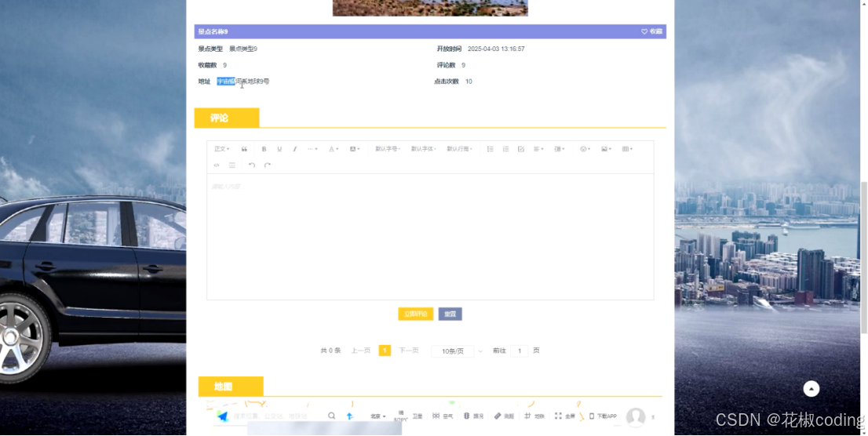Click the map route directions arrow icon
Screen dimensions: 868x436
350,416
